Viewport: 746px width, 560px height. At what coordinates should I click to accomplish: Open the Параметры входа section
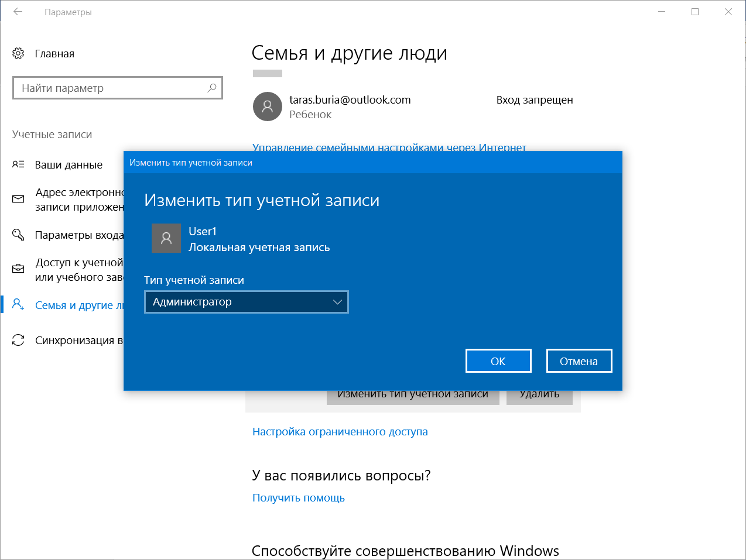click(x=79, y=235)
